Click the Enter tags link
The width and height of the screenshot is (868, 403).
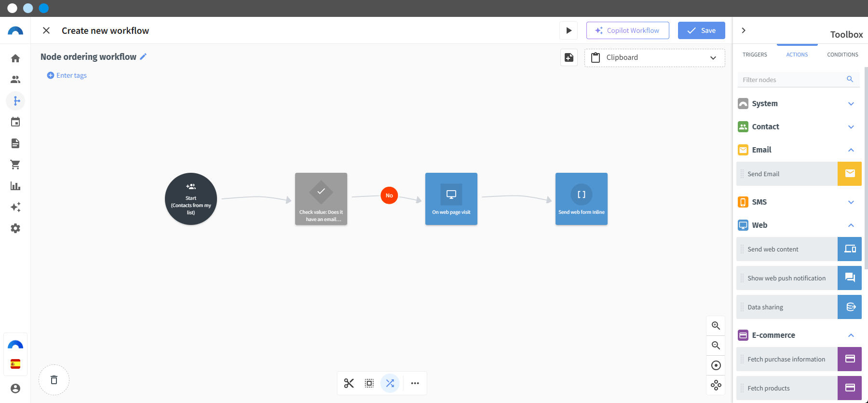(x=67, y=75)
